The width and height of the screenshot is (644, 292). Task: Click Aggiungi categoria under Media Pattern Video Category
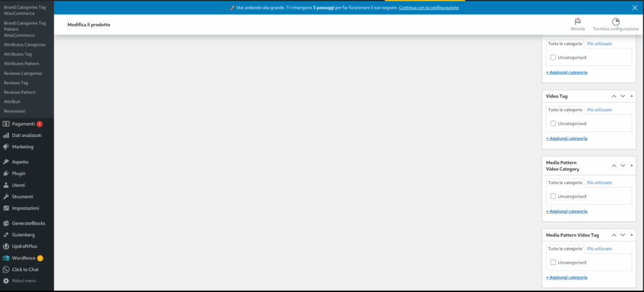567,211
